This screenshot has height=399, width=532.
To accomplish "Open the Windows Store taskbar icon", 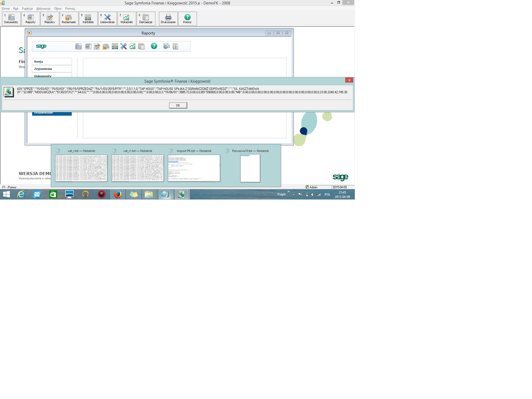I will [53, 194].
